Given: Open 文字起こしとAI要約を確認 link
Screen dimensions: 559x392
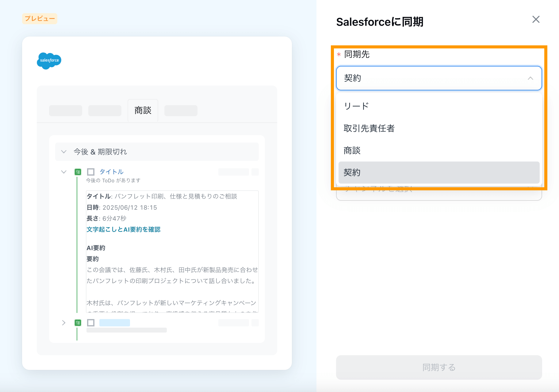Looking at the screenshot, I should [123, 230].
